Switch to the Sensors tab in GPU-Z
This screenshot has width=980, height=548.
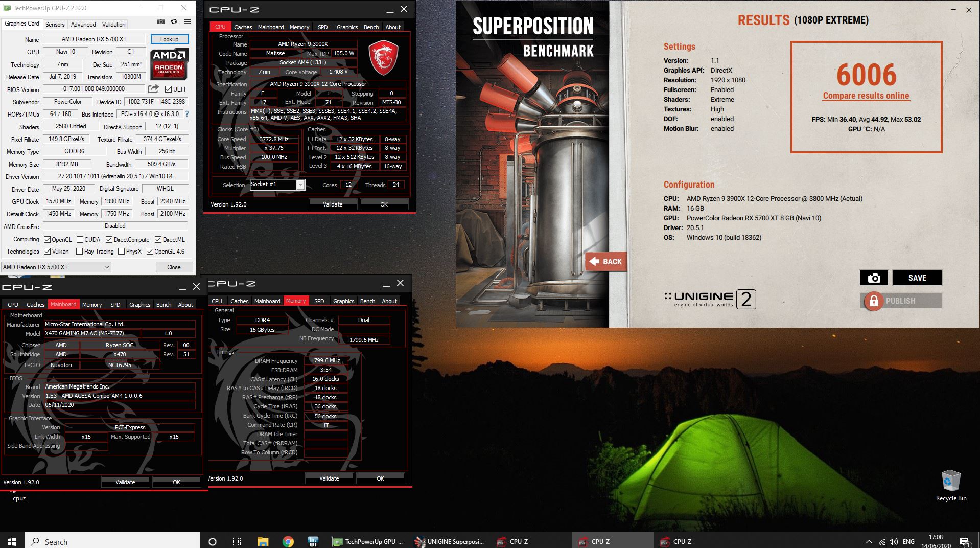click(55, 24)
